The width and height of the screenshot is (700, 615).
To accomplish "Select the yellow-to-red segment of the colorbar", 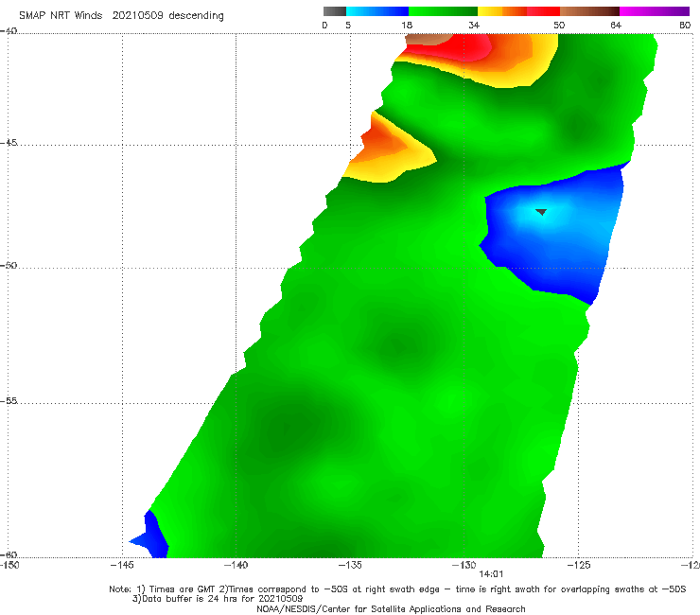I will pyautogui.click(x=518, y=11).
